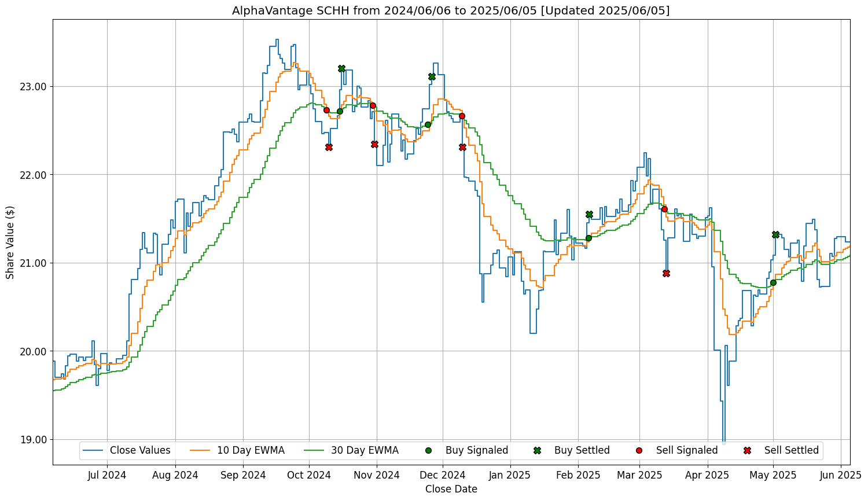Select the March 2025 Sell Settled X near 20.88
Screen dimensions: 868x500
[x=666, y=273]
